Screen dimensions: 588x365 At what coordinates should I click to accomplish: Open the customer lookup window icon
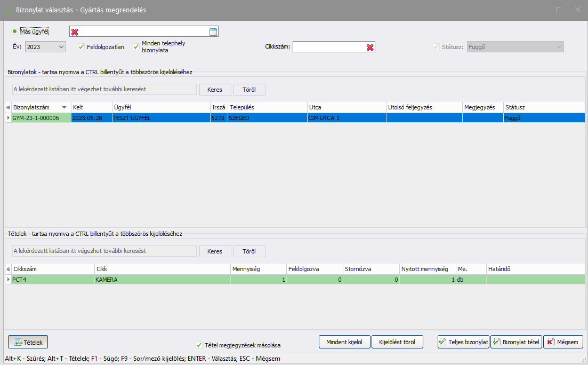coord(213,32)
